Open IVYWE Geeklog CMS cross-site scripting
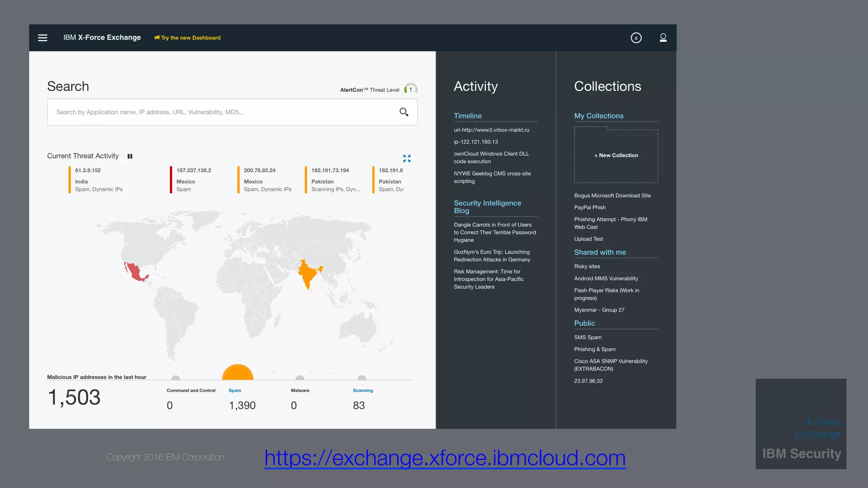 [x=492, y=177]
